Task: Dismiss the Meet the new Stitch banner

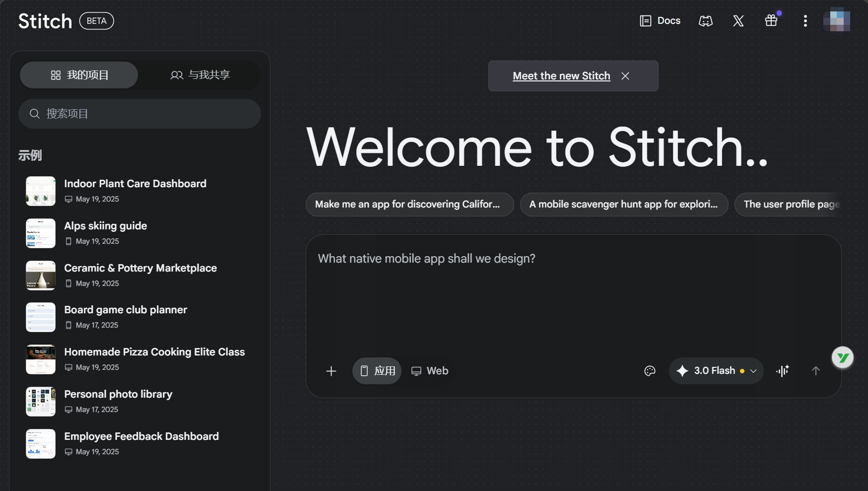Action: pos(625,76)
